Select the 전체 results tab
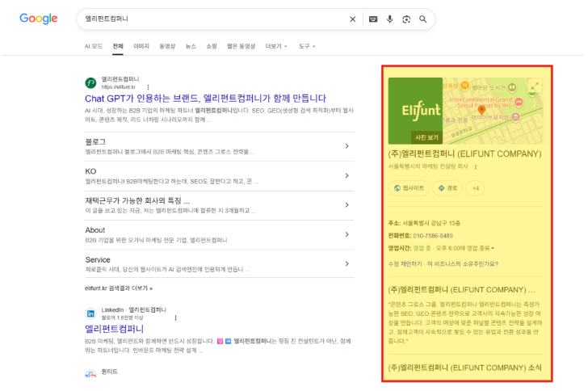The height and width of the screenshot is (391, 588). (118, 46)
